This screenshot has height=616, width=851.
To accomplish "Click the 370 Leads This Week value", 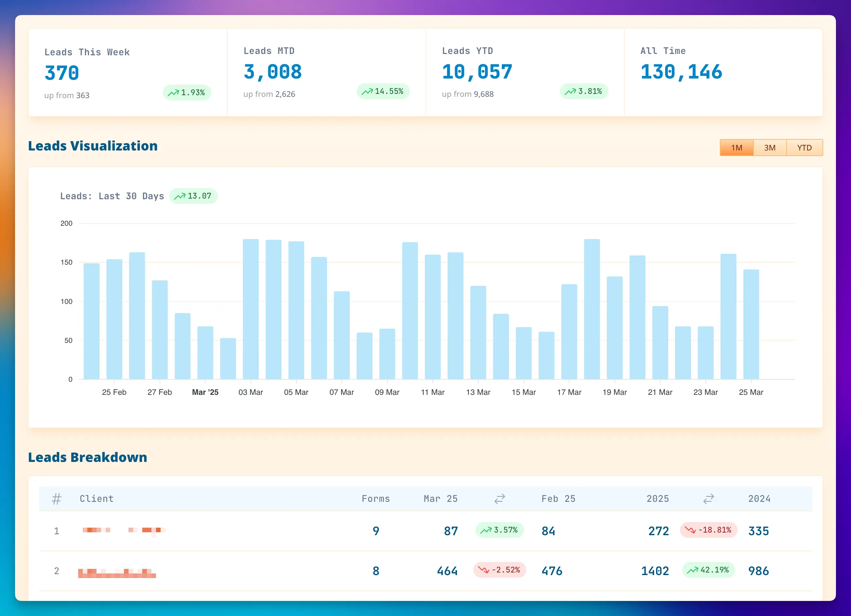I will click(62, 73).
